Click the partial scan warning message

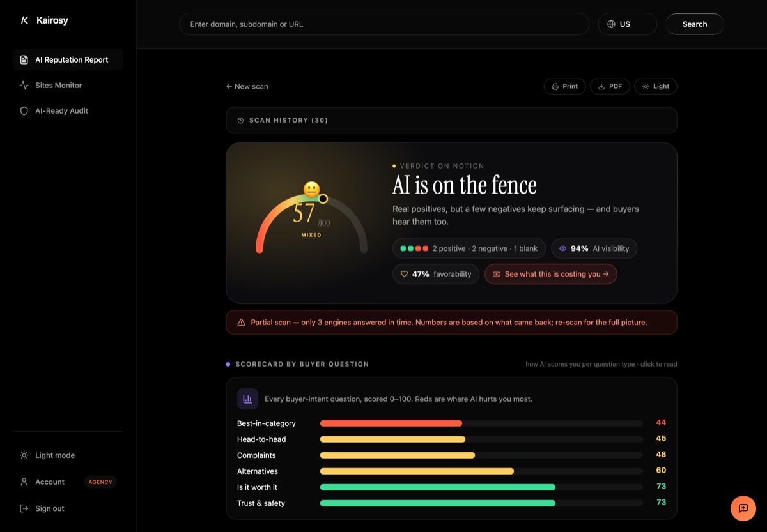449,323
